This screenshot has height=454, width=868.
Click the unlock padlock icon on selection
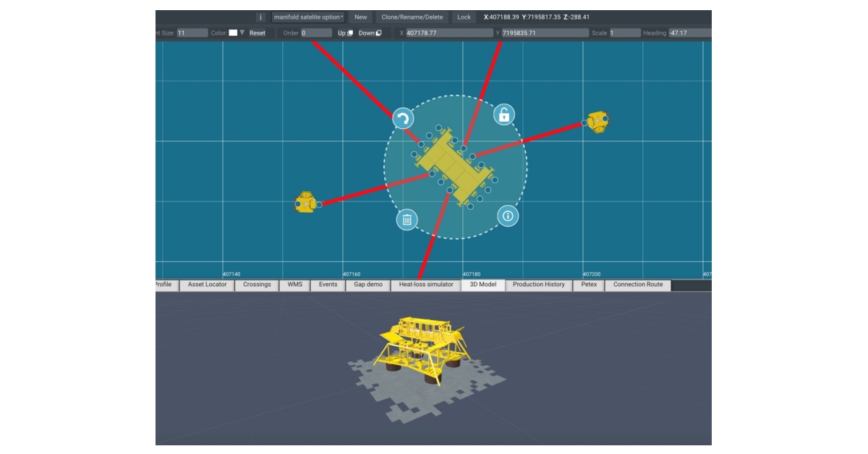point(504,114)
